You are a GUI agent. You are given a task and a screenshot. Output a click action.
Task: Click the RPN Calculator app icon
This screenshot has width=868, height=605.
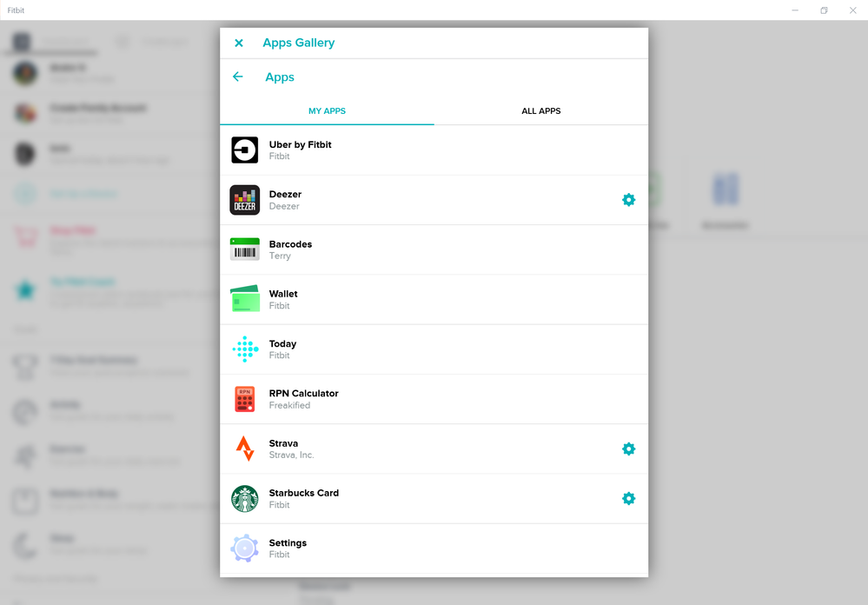tap(245, 399)
